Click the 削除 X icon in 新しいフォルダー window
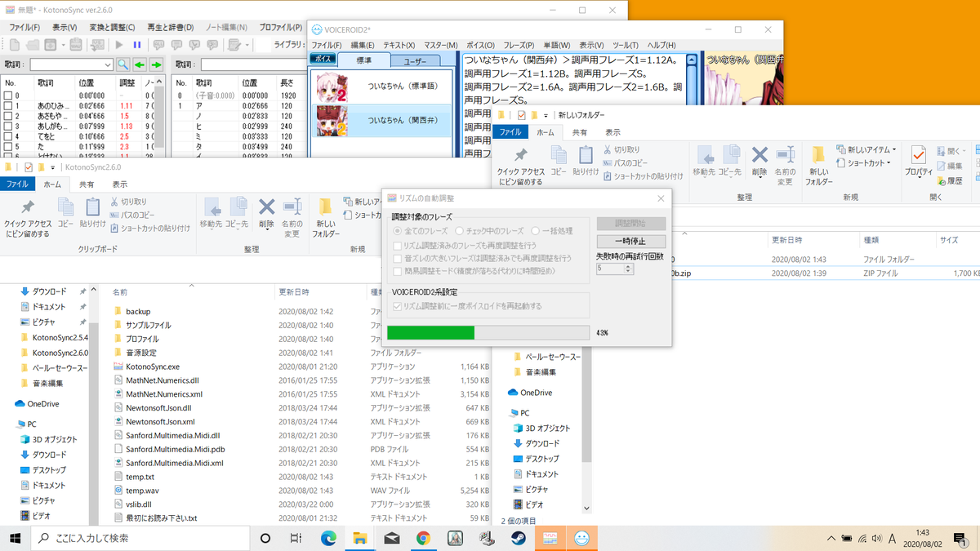Image resolution: width=980 pixels, height=551 pixels. coord(759,155)
